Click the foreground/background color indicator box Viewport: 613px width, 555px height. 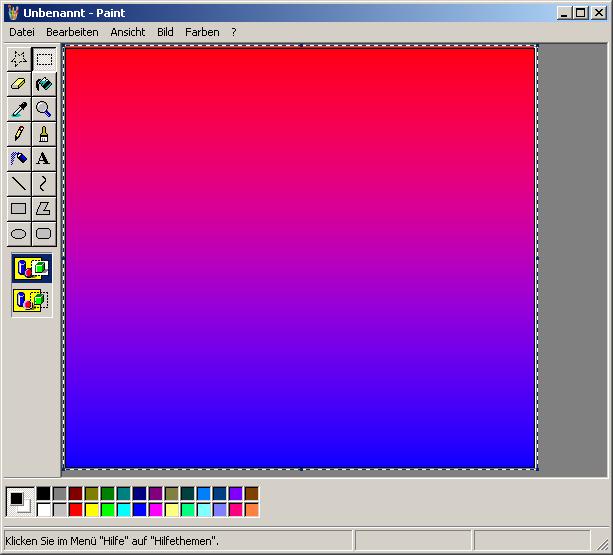pyautogui.click(x=20, y=501)
